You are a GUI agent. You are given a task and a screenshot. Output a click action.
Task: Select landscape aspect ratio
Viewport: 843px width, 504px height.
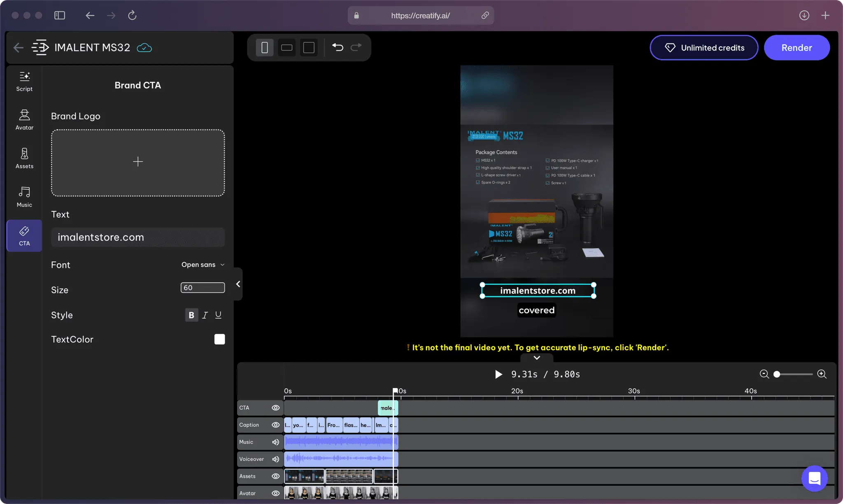pyautogui.click(x=287, y=48)
